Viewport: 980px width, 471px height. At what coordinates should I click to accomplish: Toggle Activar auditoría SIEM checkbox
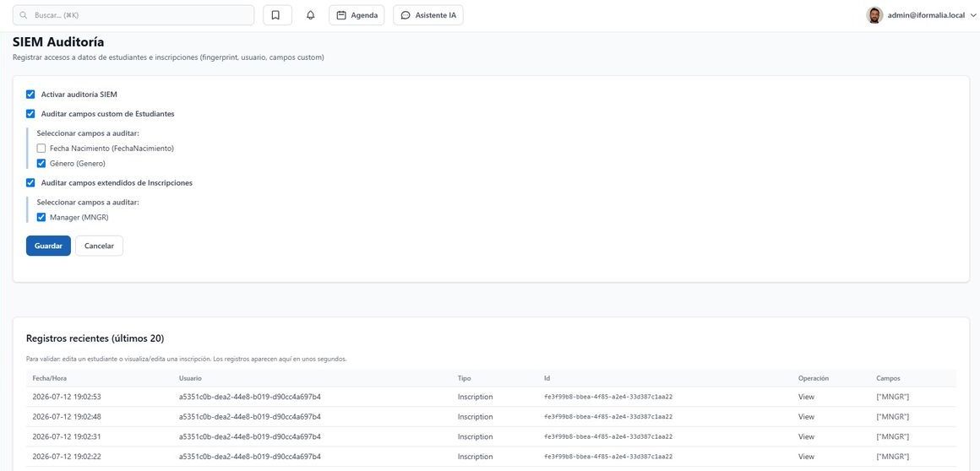tap(30, 95)
